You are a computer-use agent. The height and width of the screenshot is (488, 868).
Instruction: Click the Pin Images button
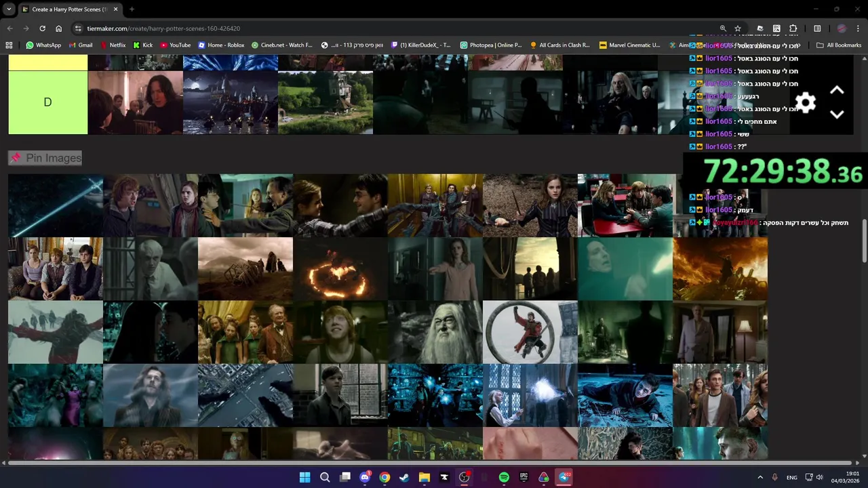[45, 158]
